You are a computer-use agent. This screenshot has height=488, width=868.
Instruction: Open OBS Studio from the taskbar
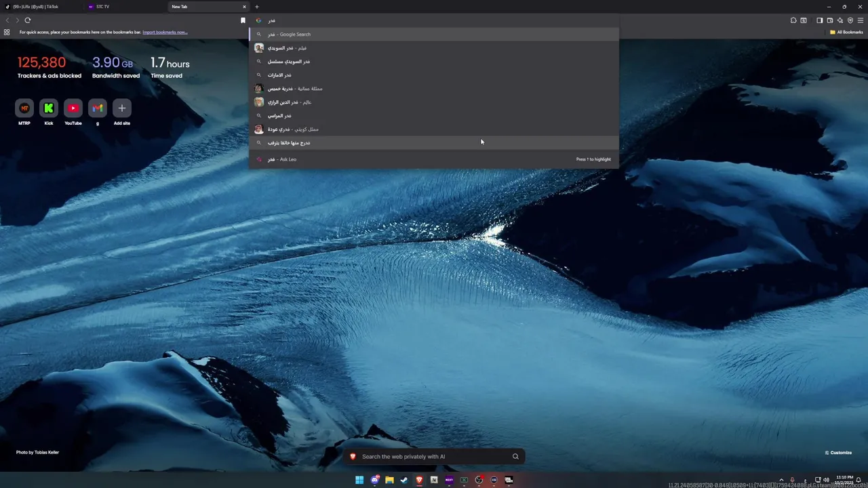[479, 480]
